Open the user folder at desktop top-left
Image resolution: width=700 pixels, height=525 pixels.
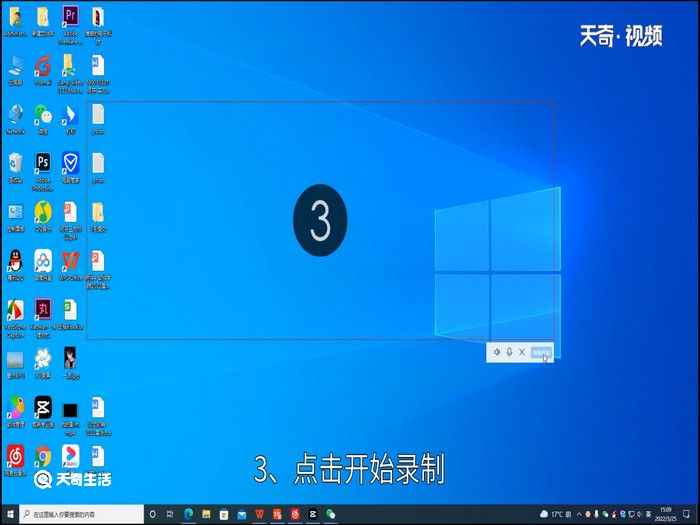[x=16, y=21]
